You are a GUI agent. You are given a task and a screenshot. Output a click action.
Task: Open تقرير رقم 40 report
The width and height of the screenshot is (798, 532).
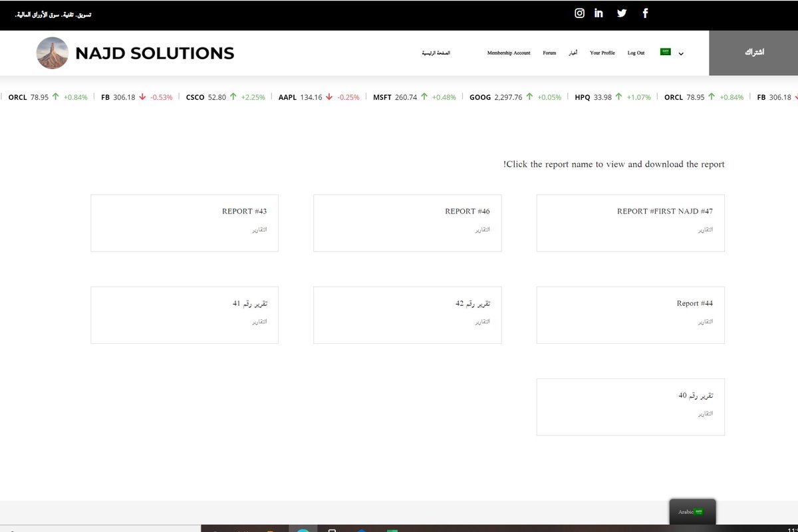tap(696, 396)
